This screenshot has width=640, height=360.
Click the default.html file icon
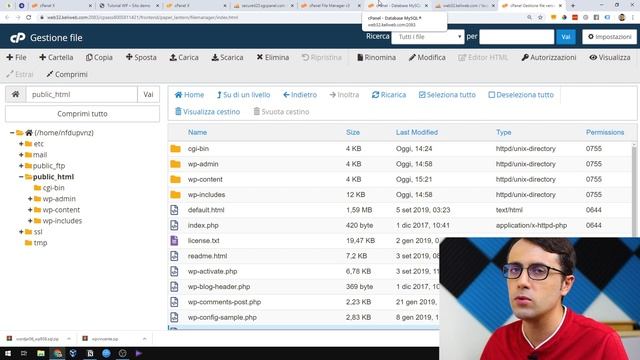(174, 210)
